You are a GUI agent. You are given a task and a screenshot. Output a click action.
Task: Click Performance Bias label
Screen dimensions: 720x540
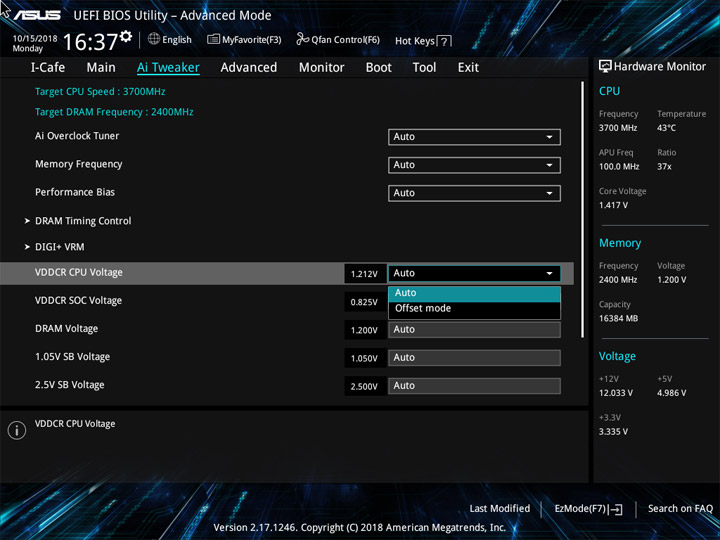[75, 192]
